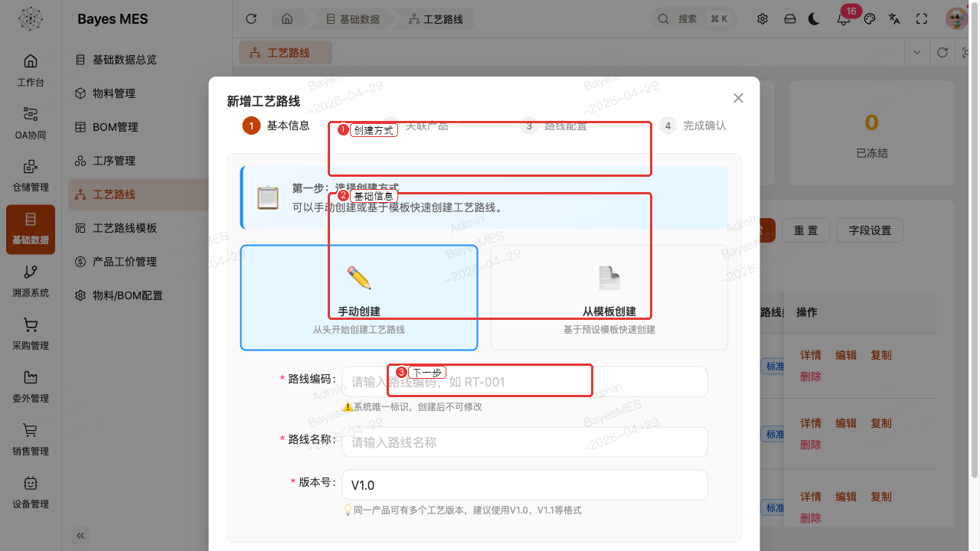Open 采购管理 purchasing module

click(x=31, y=334)
